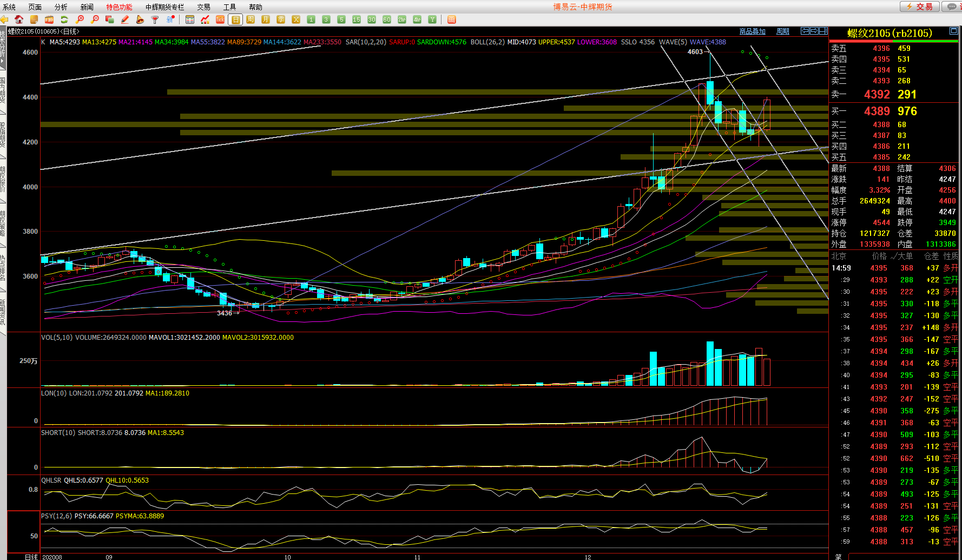Open the 帮助 menu
The width and height of the screenshot is (962, 560).
pos(256,7)
